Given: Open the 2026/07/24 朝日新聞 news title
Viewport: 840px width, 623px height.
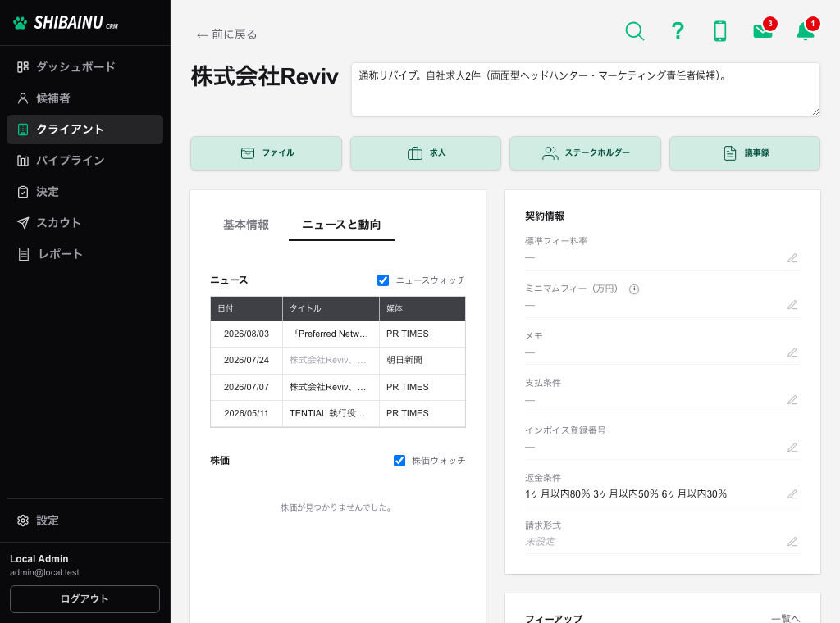Looking at the screenshot, I should click(328, 360).
